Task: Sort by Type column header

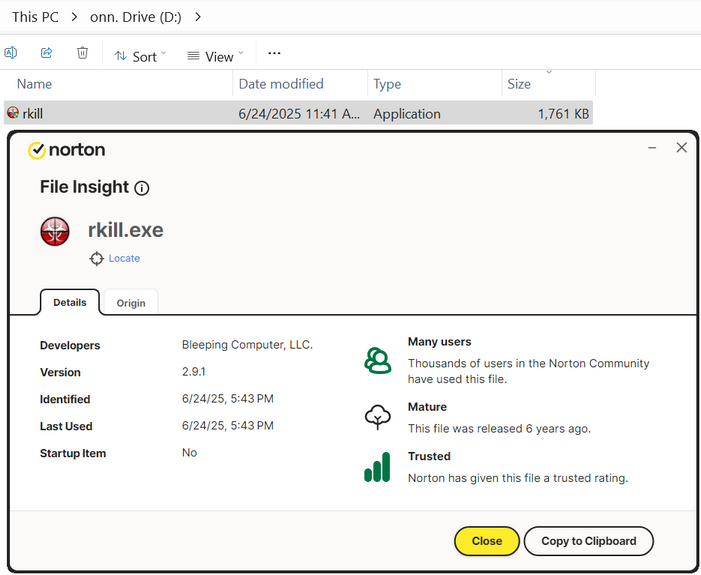Action: [x=387, y=84]
